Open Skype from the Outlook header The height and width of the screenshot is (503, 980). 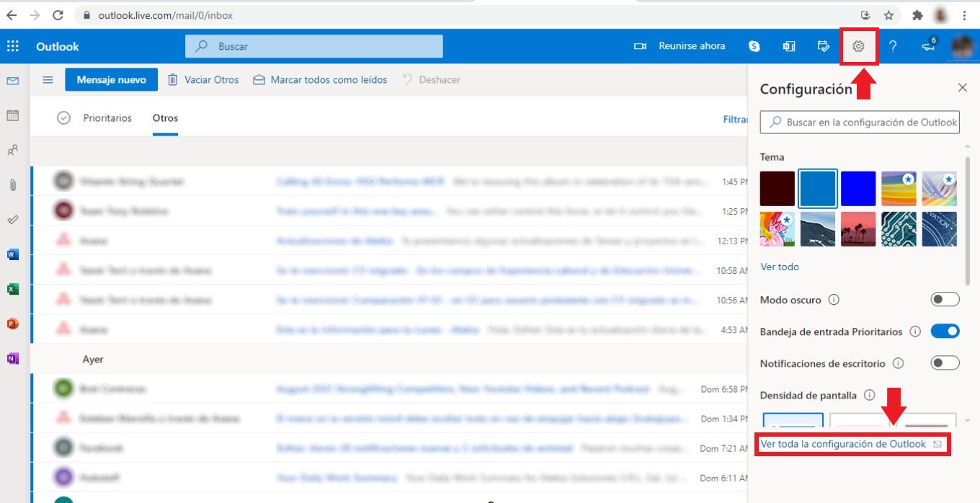[x=754, y=46]
